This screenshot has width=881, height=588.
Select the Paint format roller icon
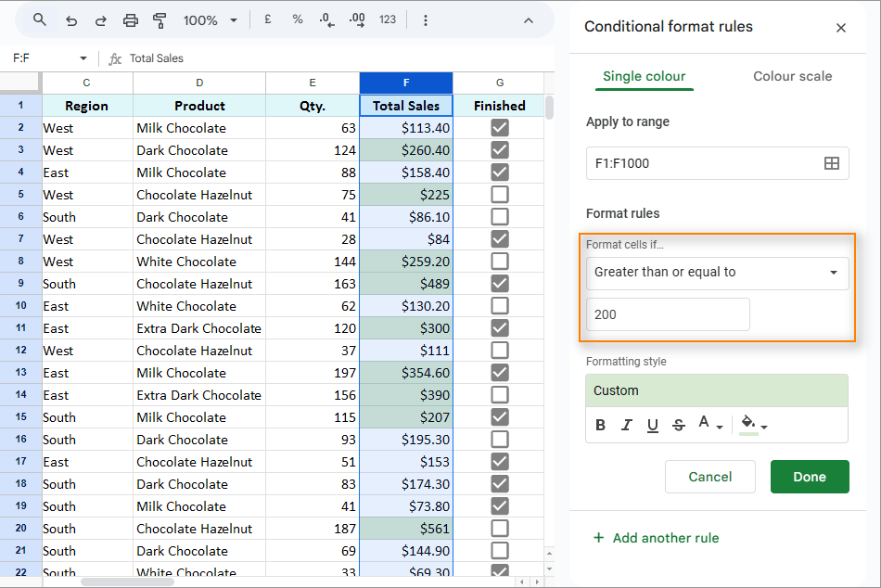click(160, 20)
